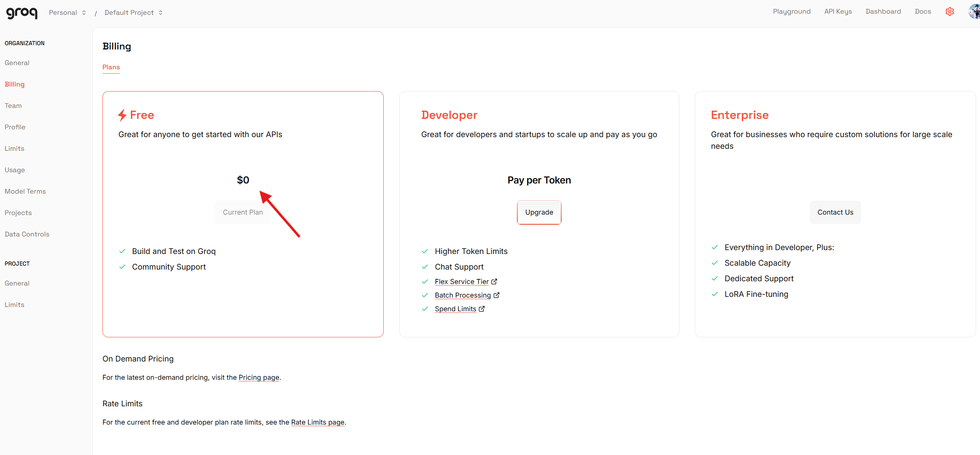Click external link icon beside Flex Service Tier
The width and height of the screenshot is (980, 455).
pyautogui.click(x=494, y=281)
